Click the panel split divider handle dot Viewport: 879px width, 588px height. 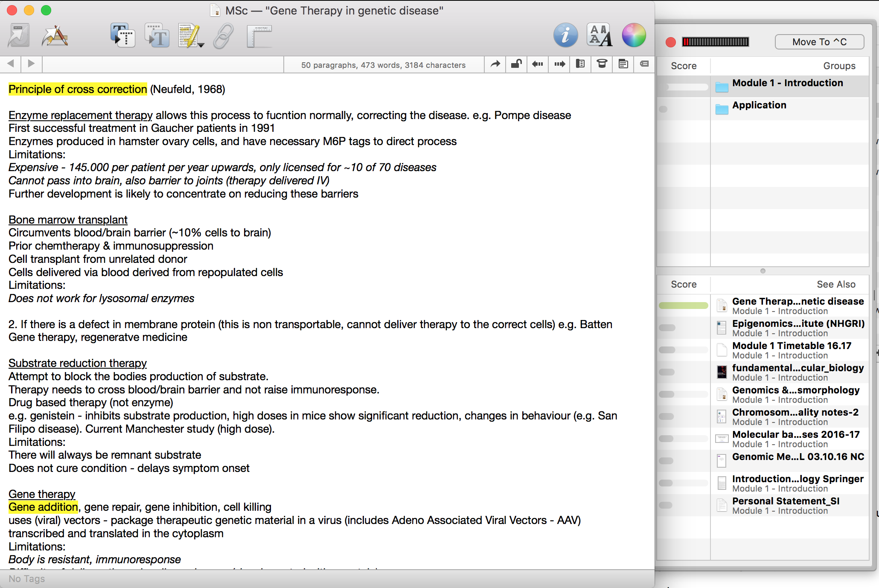tap(763, 271)
